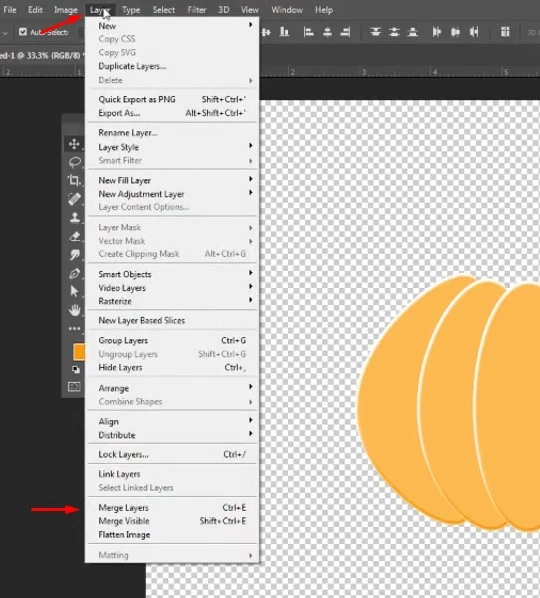Expand the Distribute submenu
Viewport: 540px width, 598px height.
tap(173, 435)
